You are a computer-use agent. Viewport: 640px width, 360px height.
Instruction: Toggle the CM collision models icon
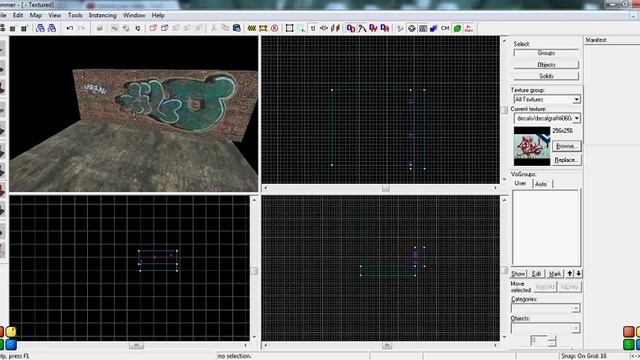click(x=445, y=28)
